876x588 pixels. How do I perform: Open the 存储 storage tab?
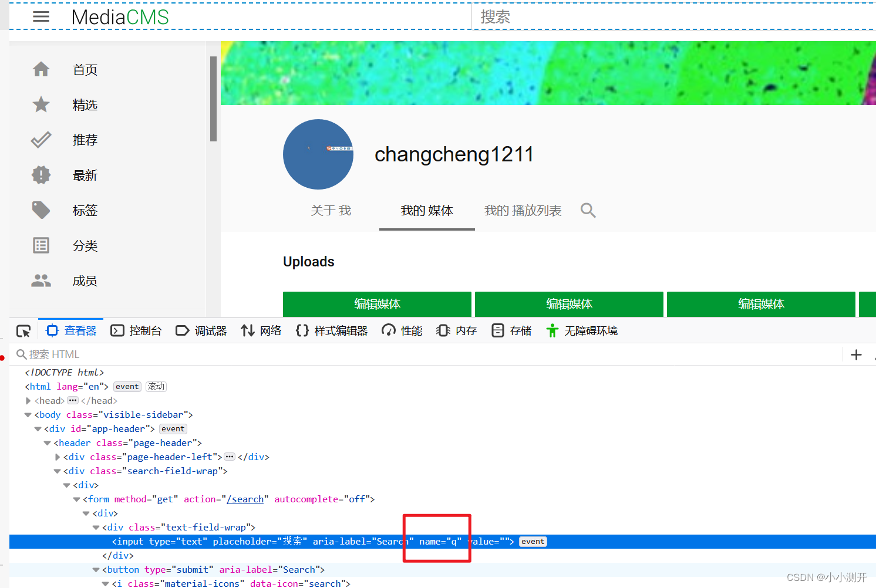511,331
